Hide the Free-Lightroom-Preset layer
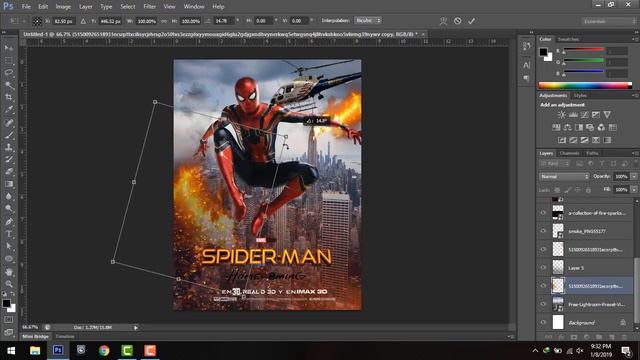Viewport: 640px width, 360px height. (x=543, y=304)
